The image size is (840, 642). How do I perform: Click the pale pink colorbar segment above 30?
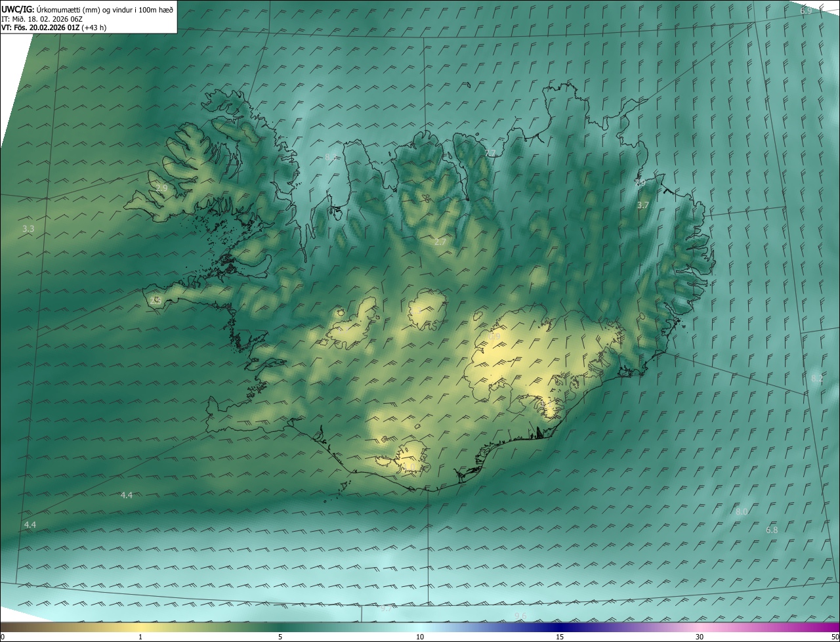click(700, 627)
